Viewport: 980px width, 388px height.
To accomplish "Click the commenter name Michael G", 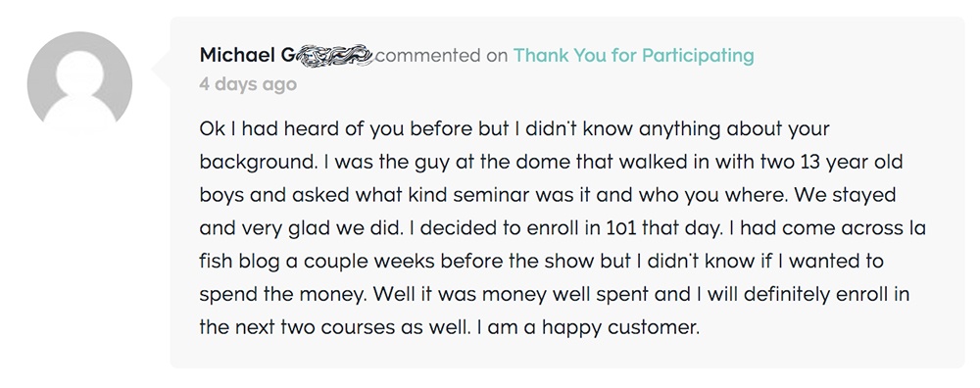I will tap(248, 56).
